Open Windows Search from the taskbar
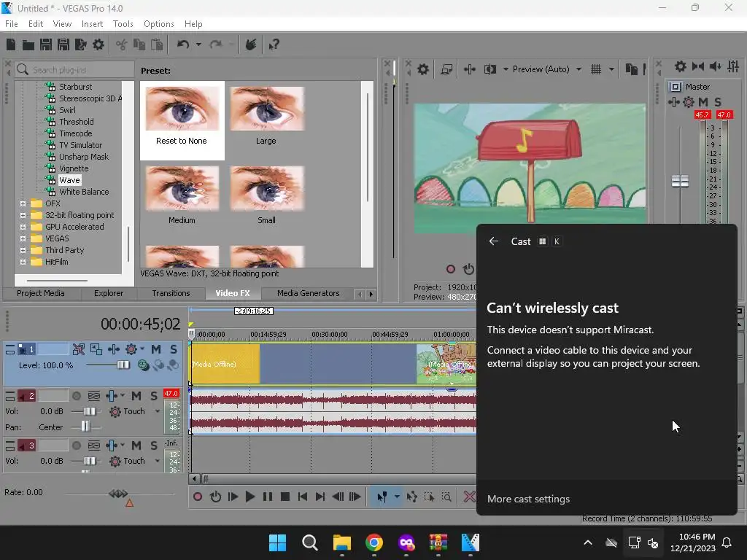 pyautogui.click(x=309, y=542)
